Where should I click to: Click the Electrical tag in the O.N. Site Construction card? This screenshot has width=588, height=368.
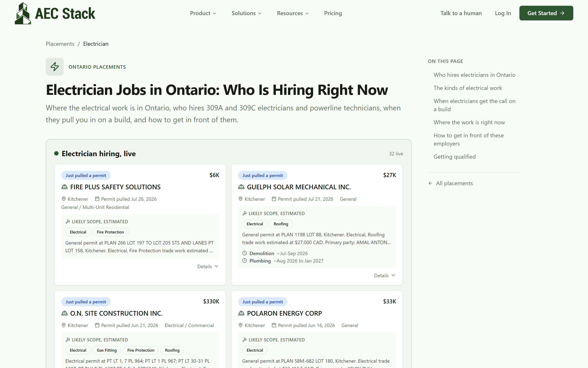[78, 350]
